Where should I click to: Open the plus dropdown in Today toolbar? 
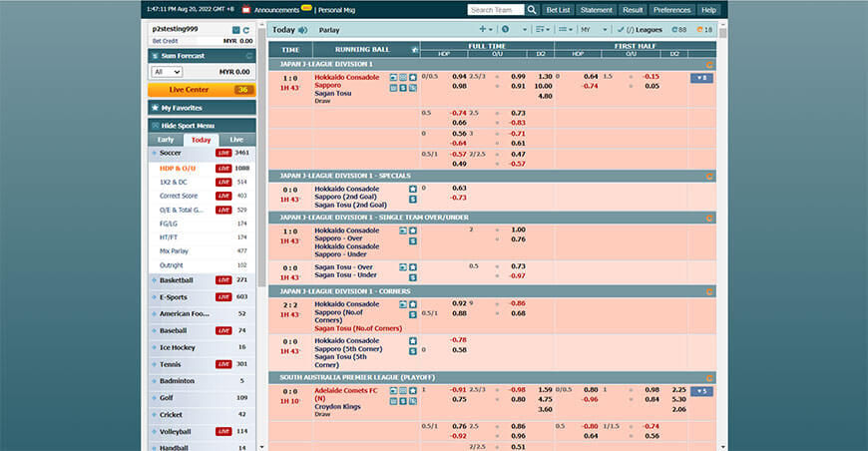(x=486, y=29)
